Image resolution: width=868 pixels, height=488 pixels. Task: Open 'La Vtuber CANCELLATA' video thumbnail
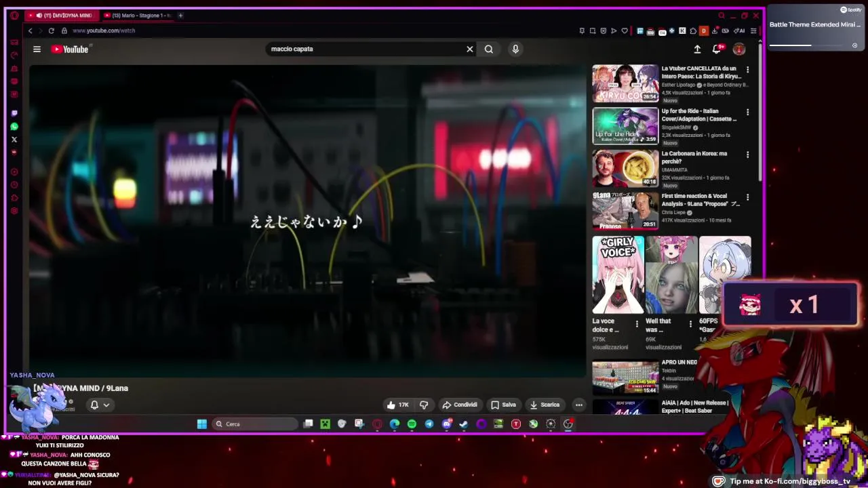pos(625,83)
